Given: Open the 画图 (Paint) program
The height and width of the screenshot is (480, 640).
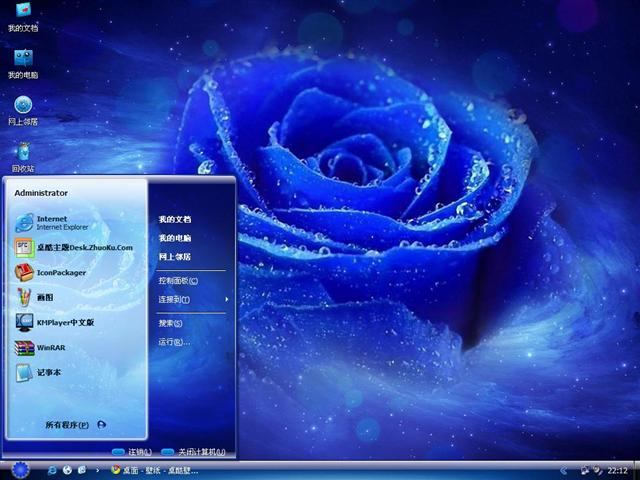Looking at the screenshot, I should click(x=45, y=297).
